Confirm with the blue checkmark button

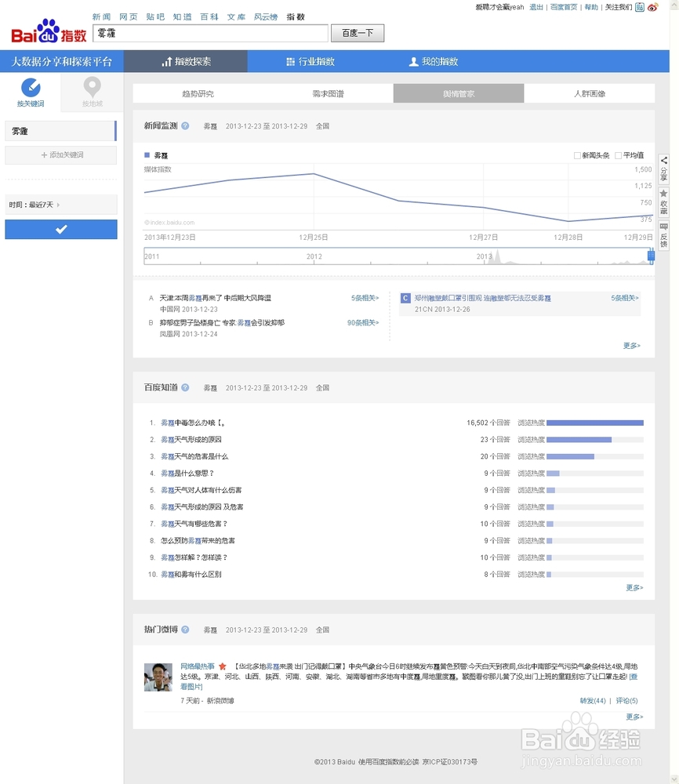click(x=61, y=229)
